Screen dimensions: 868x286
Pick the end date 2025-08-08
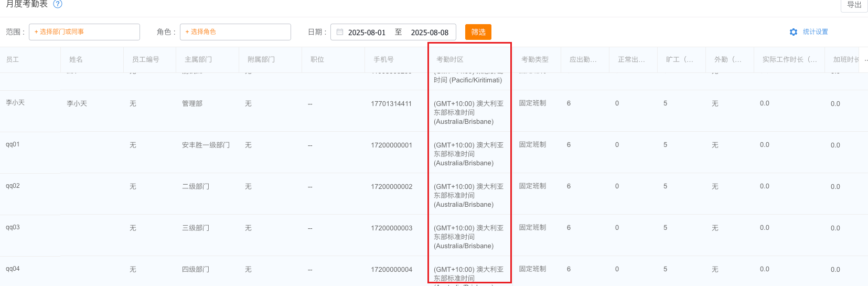coord(430,33)
